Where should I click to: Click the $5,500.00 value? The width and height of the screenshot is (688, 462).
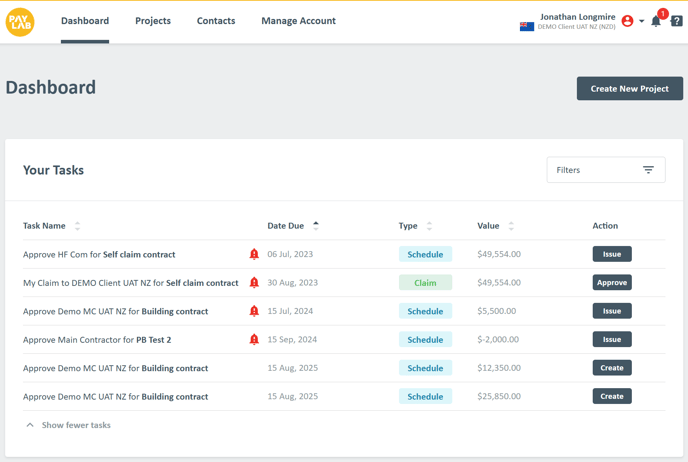497,311
